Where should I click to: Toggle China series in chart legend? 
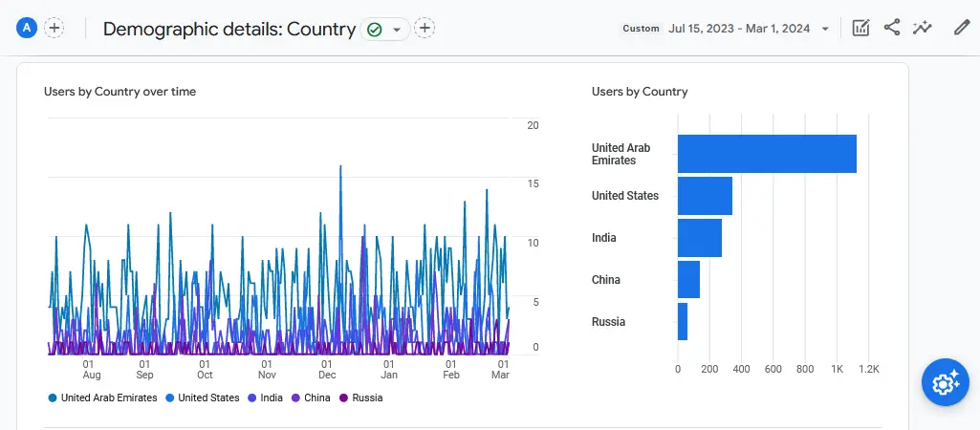[x=316, y=398]
